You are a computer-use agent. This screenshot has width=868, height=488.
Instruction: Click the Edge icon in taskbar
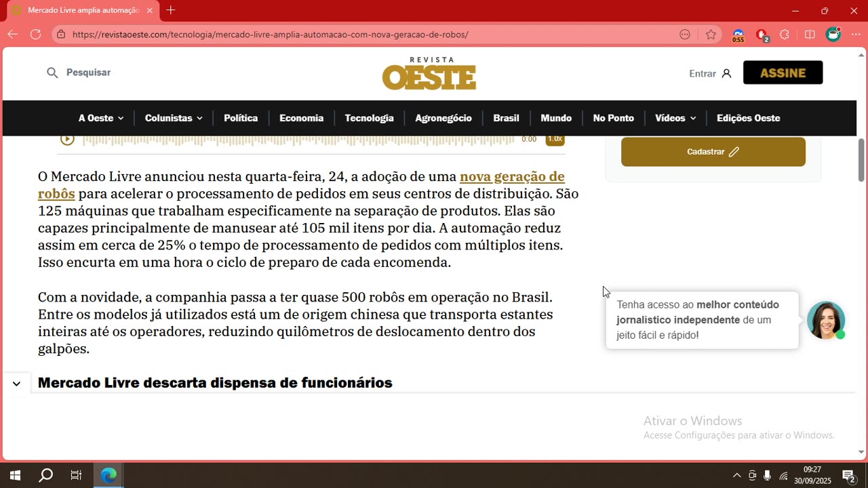pyautogui.click(x=108, y=476)
